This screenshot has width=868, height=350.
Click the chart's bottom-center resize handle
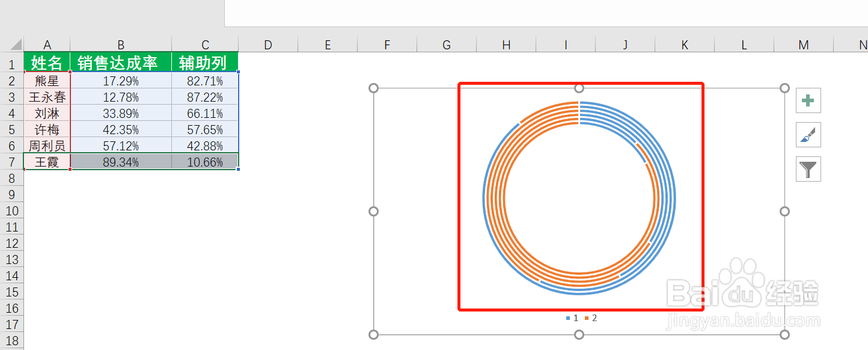pos(579,334)
